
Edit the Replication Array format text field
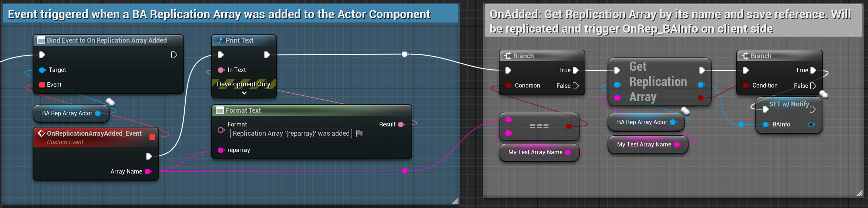tap(291, 133)
